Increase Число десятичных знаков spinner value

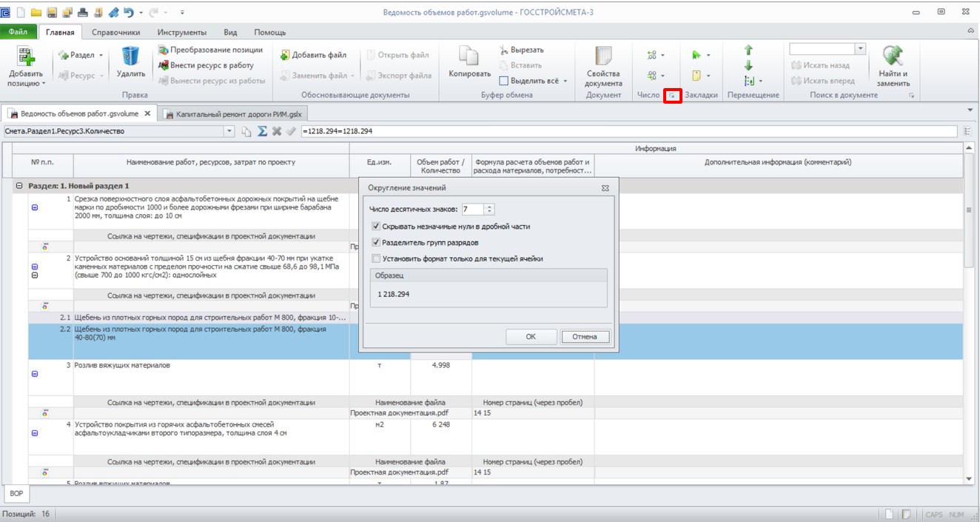click(x=489, y=207)
